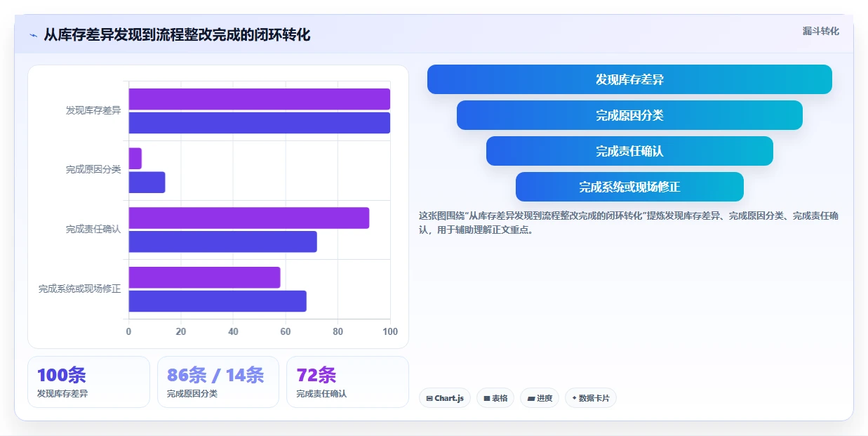Viewport: 868px width, 436px height.
Task: Click the indigo bar for 发现库存差异
Action: pyautogui.click(x=259, y=123)
